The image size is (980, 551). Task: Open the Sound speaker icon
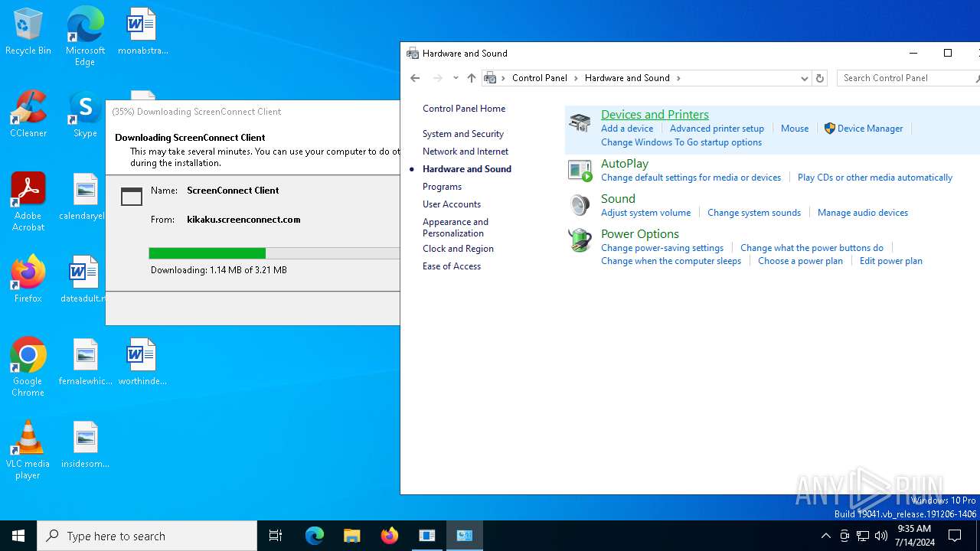(580, 205)
